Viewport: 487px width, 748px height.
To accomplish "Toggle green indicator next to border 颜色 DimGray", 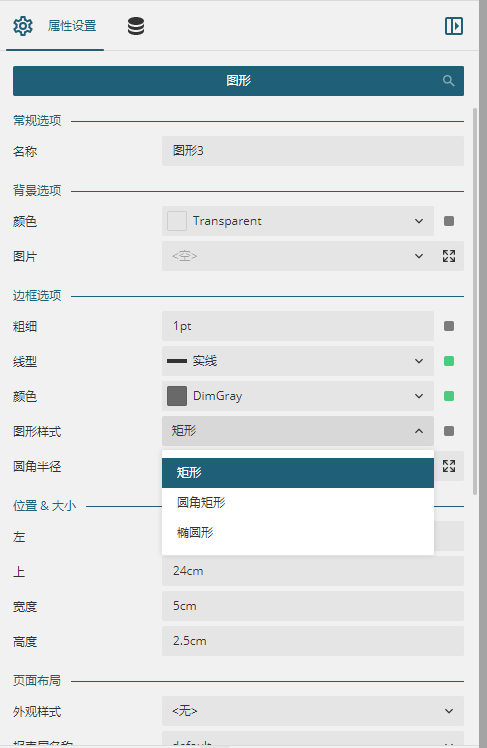I will click(x=449, y=396).
